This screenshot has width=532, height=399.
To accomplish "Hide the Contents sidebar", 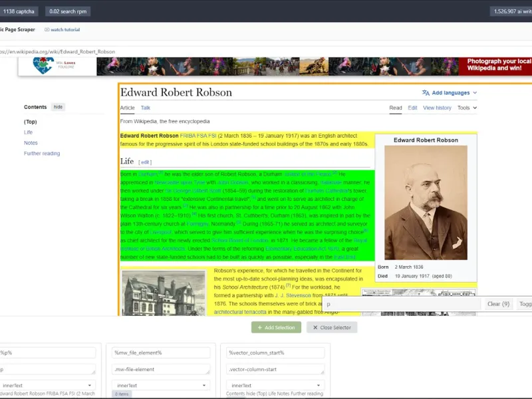I will click(58, 107).
